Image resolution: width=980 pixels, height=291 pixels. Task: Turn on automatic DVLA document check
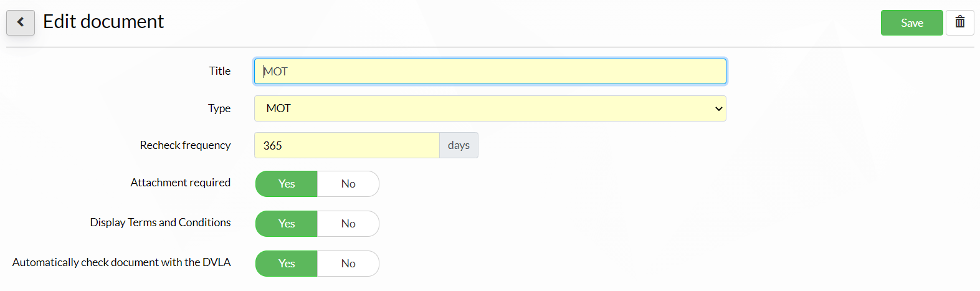(x=287, y=264)
